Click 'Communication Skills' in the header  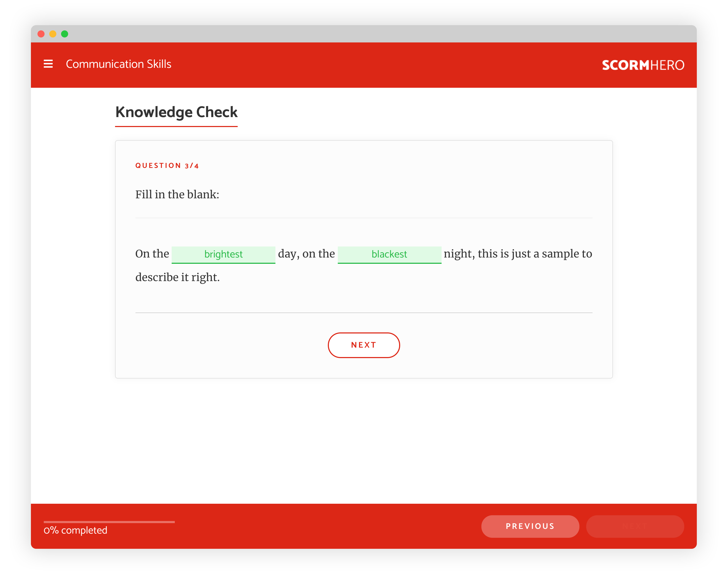tap(119, 64)
